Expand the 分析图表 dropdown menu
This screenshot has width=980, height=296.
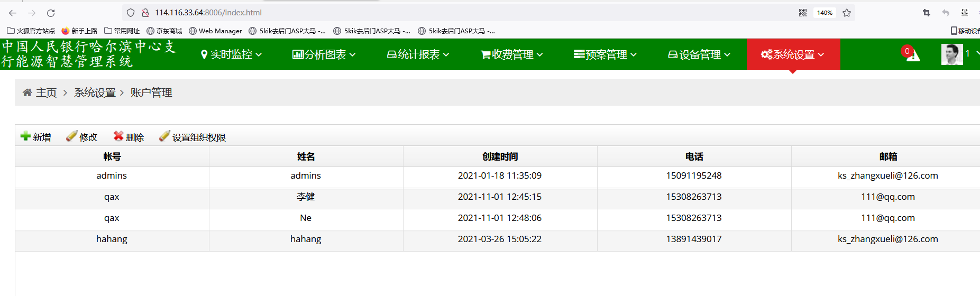[324, 54]
